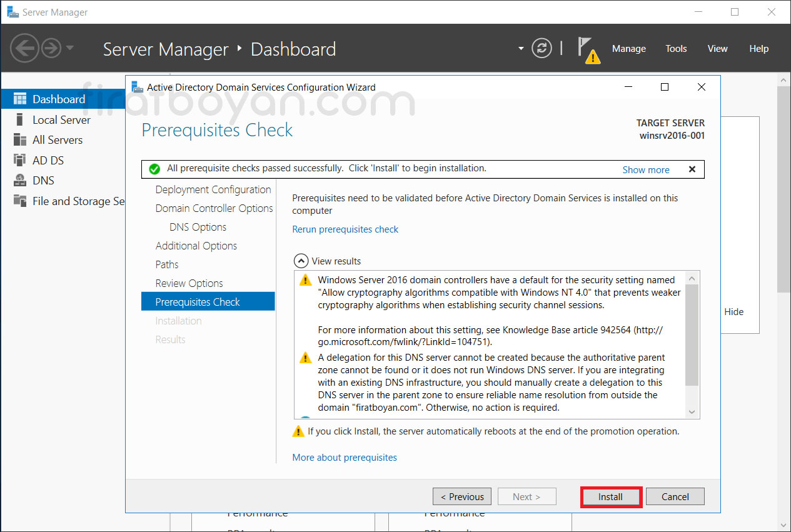Image resolution: width=791 pixels, height=532 pixels.
Task: Refresh the Server Manager dashboard
Action: pyautogui.click(x=542, y=48)
